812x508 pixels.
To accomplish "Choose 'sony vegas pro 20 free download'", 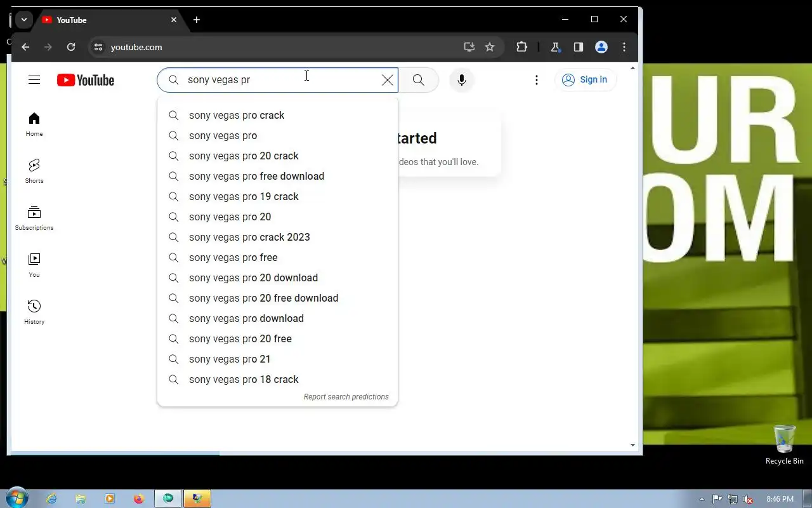I will click(x=277, y=298).
